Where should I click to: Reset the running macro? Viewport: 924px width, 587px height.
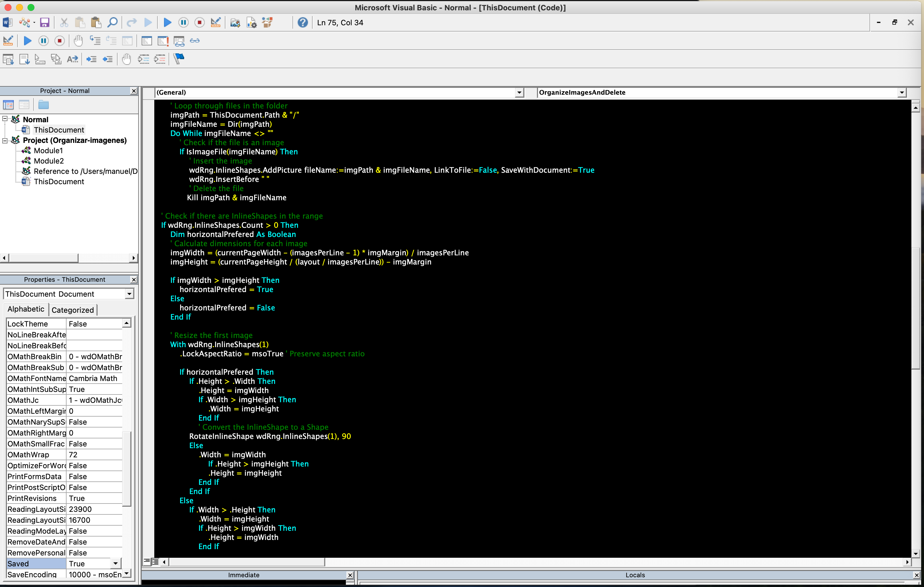[200, 22]
